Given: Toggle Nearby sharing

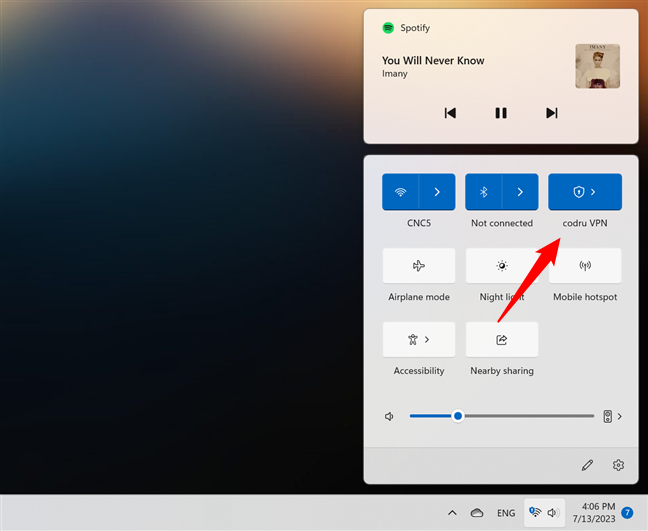Looking at the screenshot, I should pos(502,340).
